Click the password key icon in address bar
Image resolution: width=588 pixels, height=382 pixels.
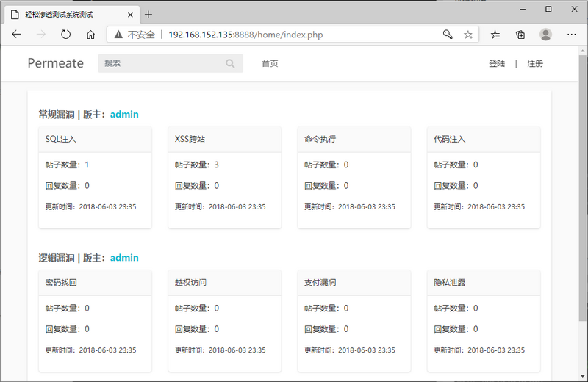click(448, 35)
